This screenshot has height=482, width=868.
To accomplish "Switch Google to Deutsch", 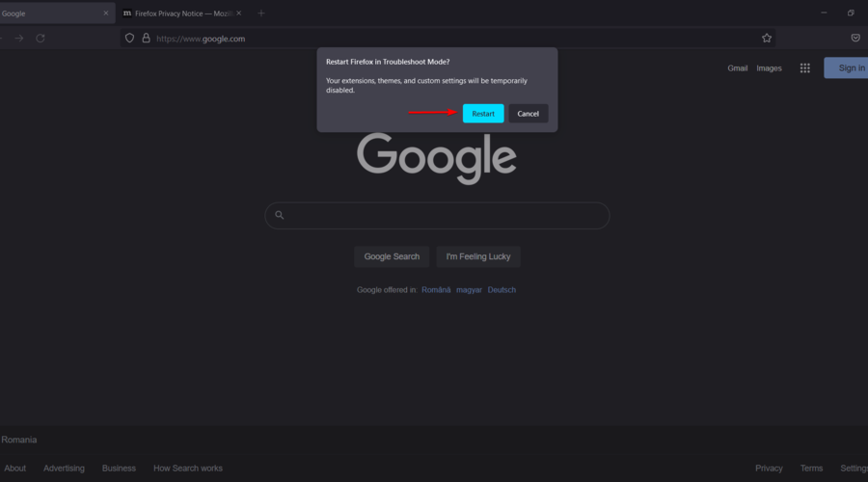I will [x=502, y=290].
